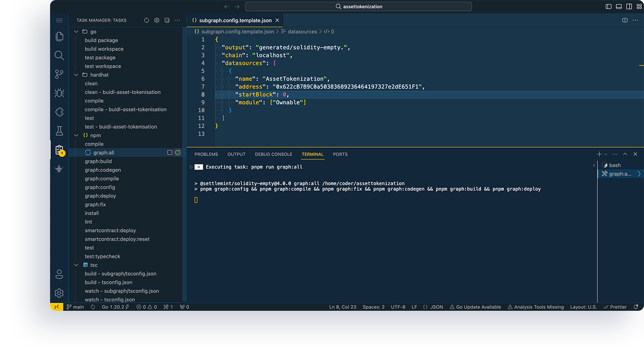Toggle the bottom panel layout button
The width and height of the screenshot is (644, 347).
point(619,6)
